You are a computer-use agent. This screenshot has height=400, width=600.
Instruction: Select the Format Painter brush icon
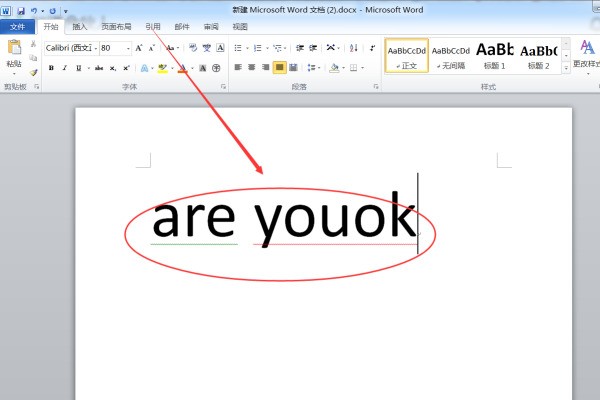click(x=33, y=72)
